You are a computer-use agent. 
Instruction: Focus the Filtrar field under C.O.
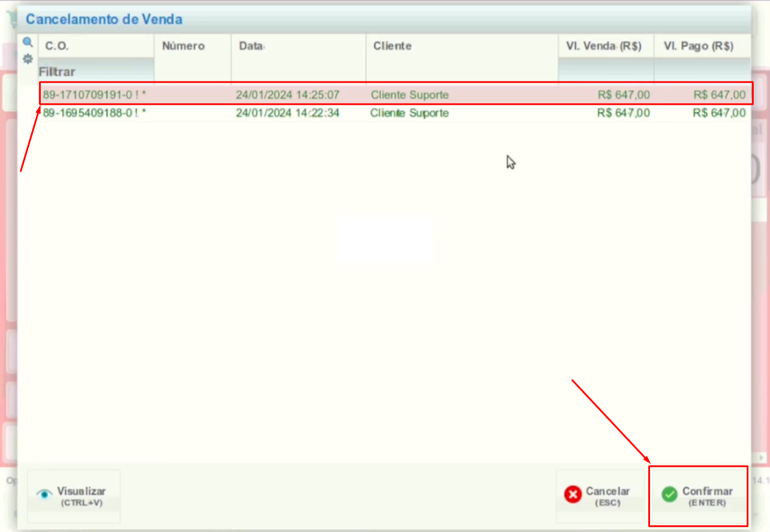(96, 72)
